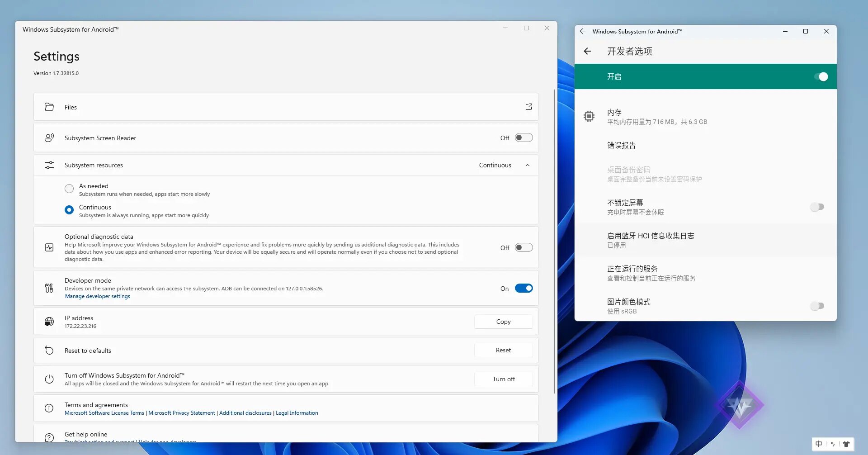Select the As needed radio button
This screenshot has width=868, height=455.
pyautogui.click(x=69, y=189)
